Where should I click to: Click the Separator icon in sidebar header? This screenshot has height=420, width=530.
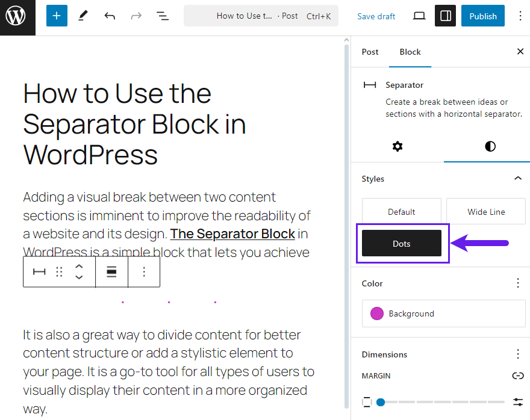pos(370,85)
